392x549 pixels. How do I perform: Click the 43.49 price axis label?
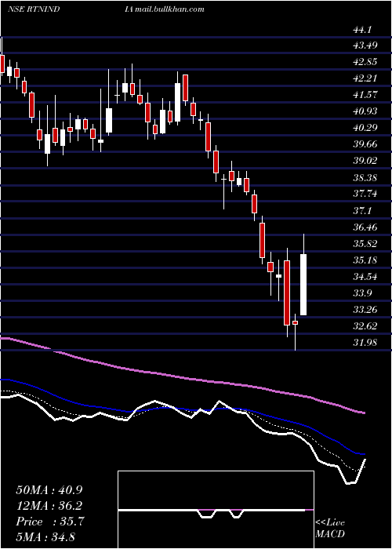pos(365,45)
